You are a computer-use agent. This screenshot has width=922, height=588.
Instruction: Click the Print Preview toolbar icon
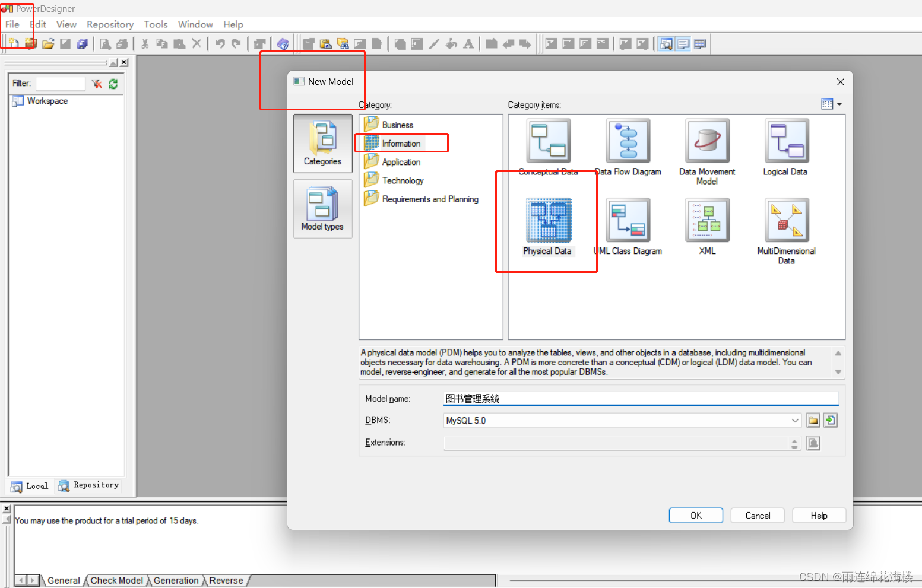(105, 43)
